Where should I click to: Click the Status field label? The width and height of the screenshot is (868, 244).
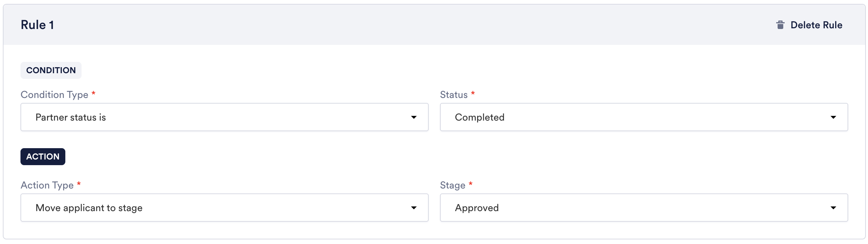453,95
